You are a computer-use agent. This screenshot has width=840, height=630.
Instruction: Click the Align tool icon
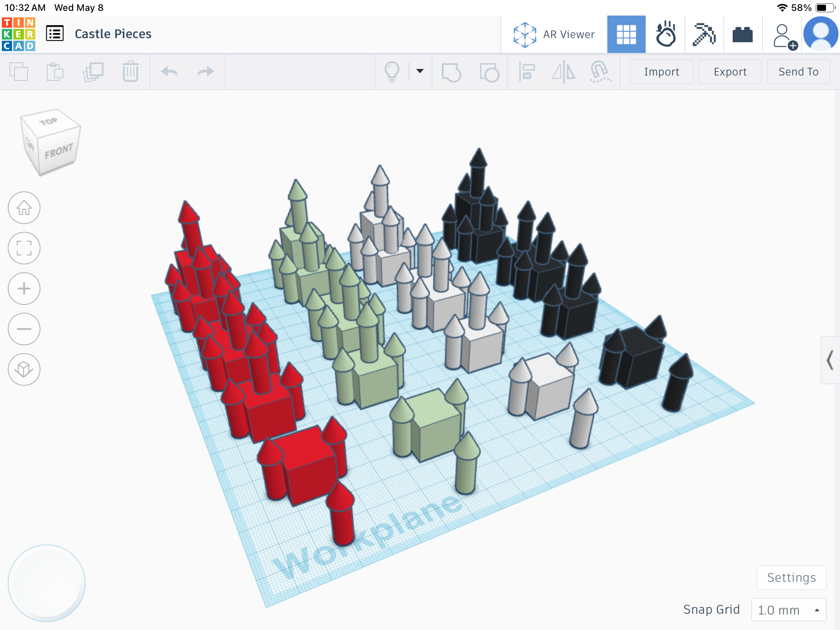click(527, 72)
